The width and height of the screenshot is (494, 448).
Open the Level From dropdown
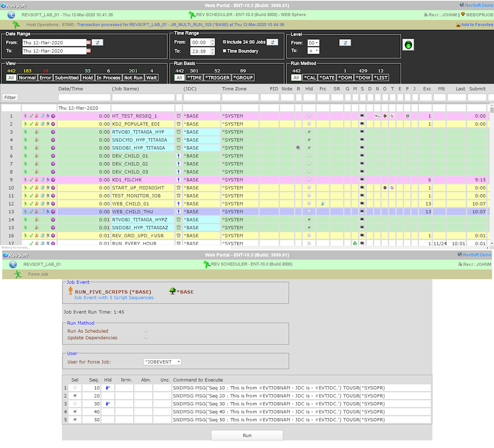coord(313,43)
